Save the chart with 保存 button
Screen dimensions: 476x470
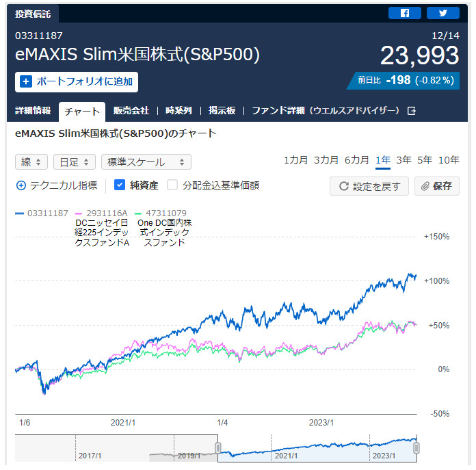[437, 186]
